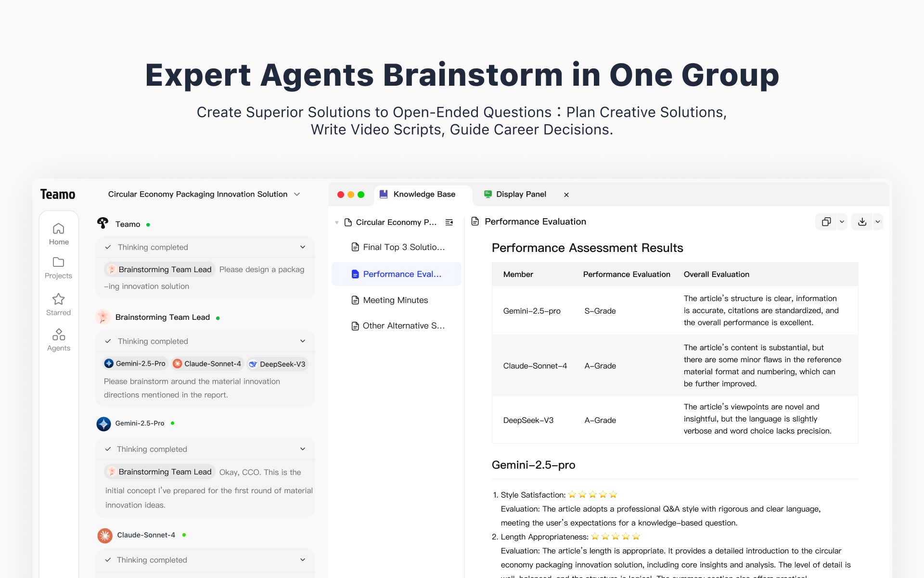
Task: Toggle the outline list icon beside Circular Economy
Action: [x=449, y=222]
